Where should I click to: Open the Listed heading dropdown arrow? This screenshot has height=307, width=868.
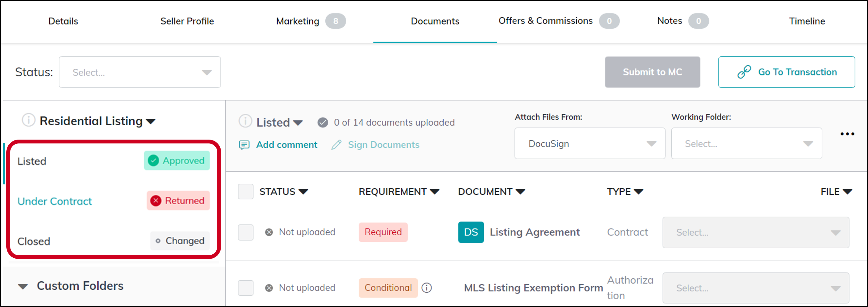click(x=298, y=123)
